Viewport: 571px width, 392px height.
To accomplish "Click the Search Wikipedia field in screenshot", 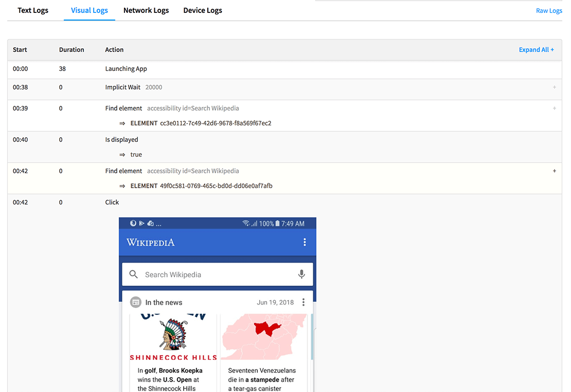I will [218, 274].
